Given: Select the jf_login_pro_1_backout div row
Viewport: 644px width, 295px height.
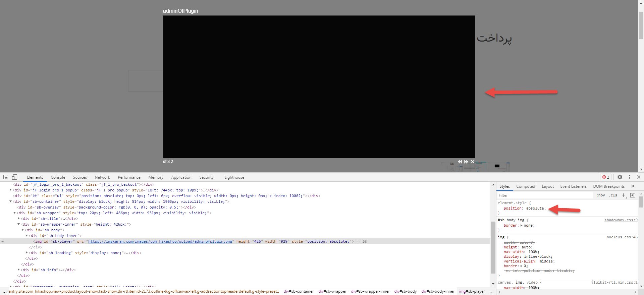Looking at the screenshot, I should tap(245, 184).
